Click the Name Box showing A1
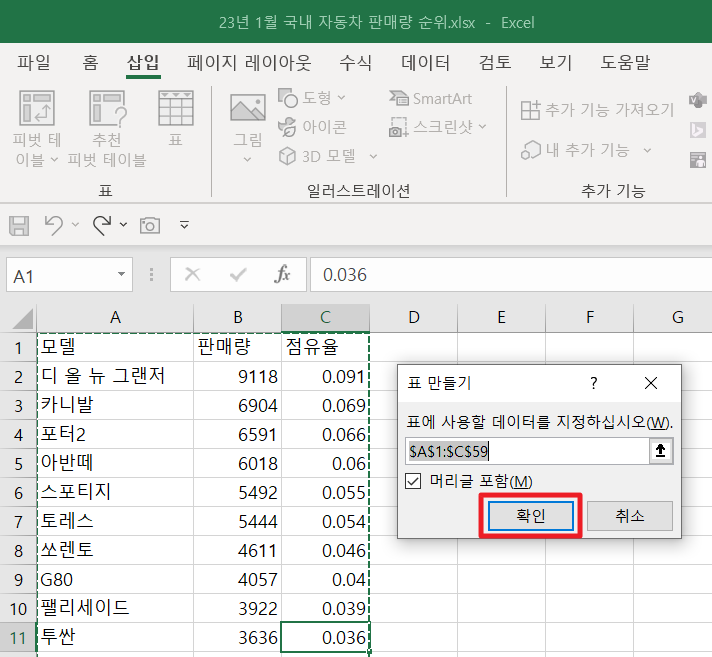 [x=61, y=275]
